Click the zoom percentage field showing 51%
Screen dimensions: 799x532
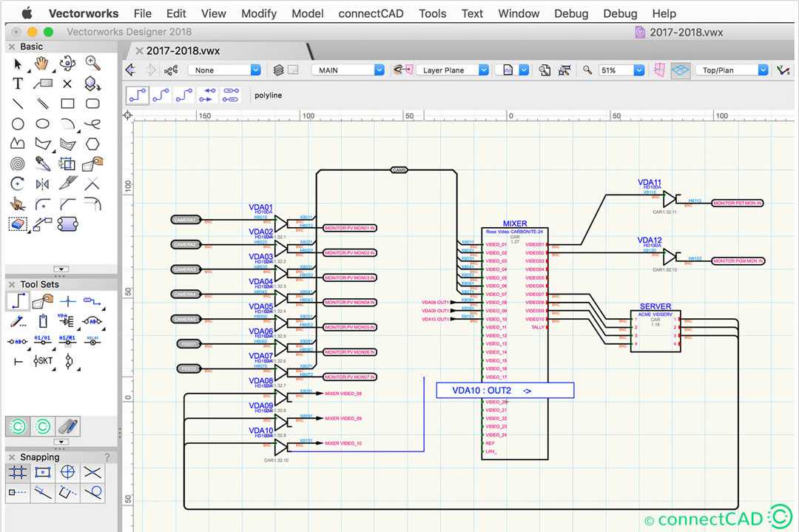(614, 69)
